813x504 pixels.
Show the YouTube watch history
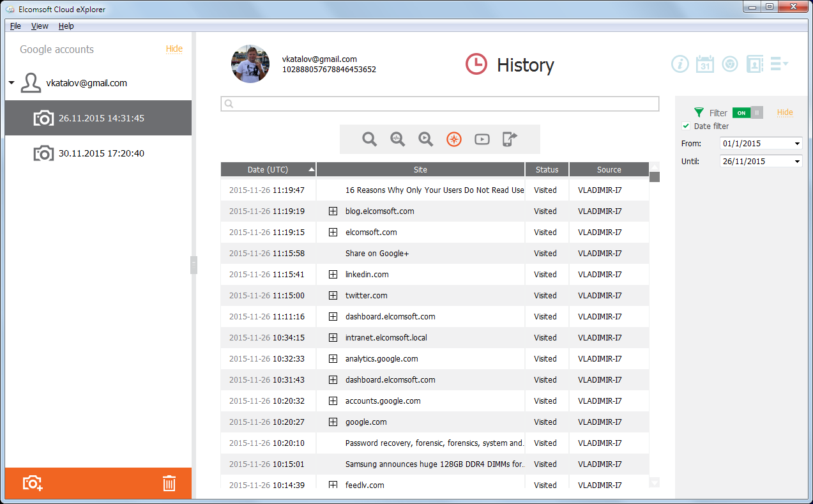tap(482, 139)
